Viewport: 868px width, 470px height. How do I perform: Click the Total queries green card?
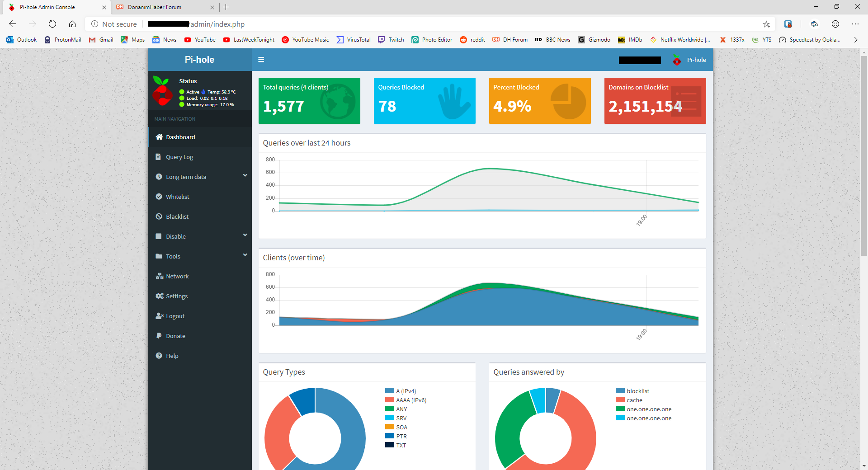click(x=309, y=101)
